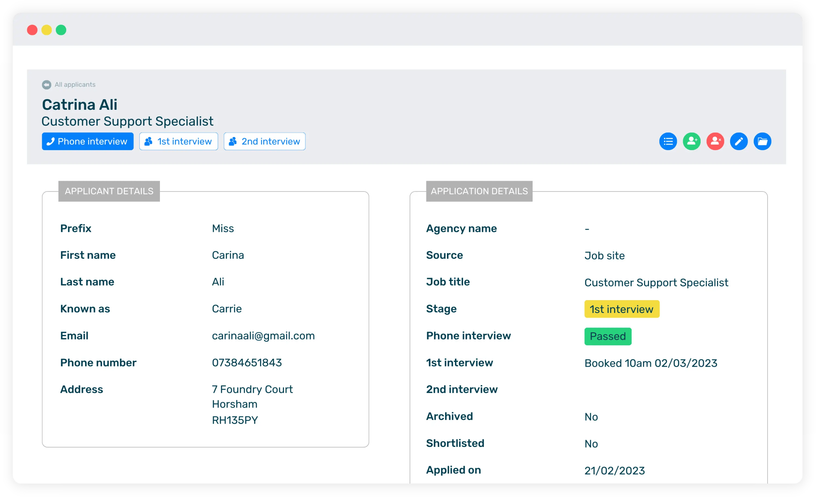Click the red remove-person icon button

click(x=715, y=141)
